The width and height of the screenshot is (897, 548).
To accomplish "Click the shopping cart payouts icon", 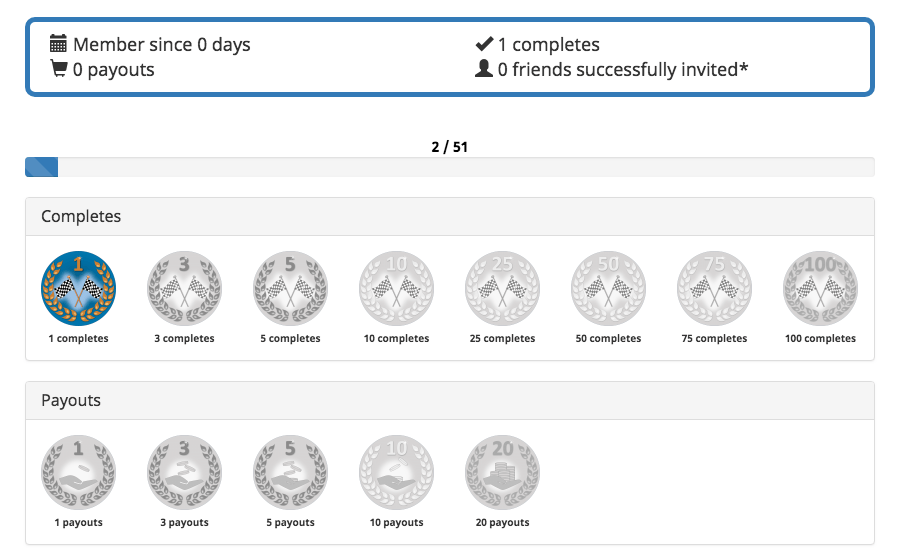I will click(x=59, y=68).
